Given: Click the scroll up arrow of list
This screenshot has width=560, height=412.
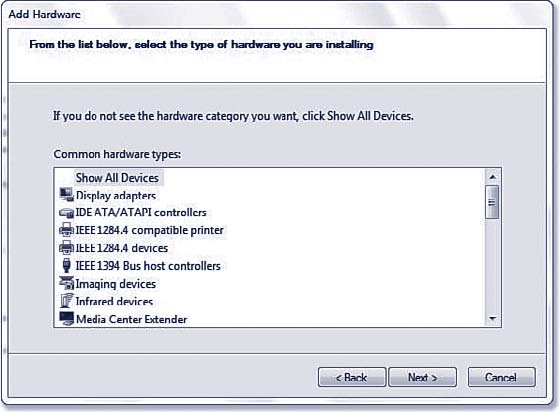Looking at the screenshot, I should (x=492, y=177).
